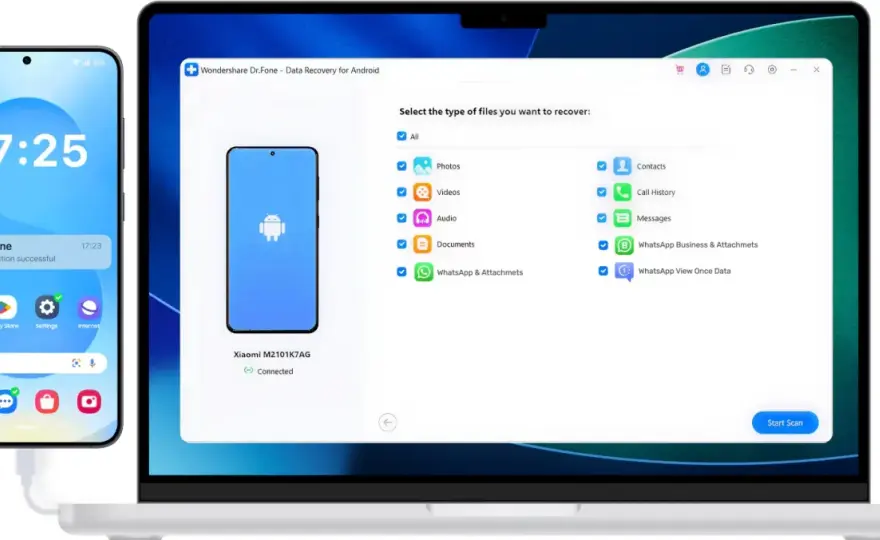The height and width of the screenshot is (540, 880).
Task: Click the Audio headphones icon
Action: coord(423,218)
